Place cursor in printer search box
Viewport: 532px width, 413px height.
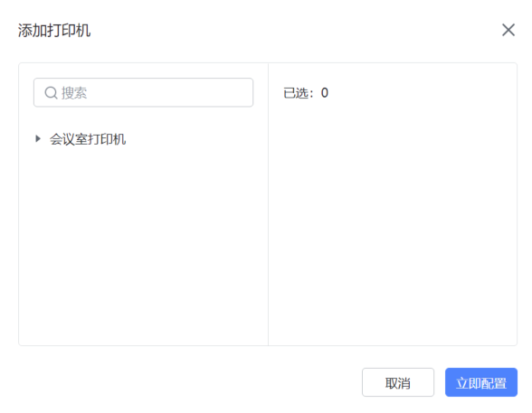(143, 92)
